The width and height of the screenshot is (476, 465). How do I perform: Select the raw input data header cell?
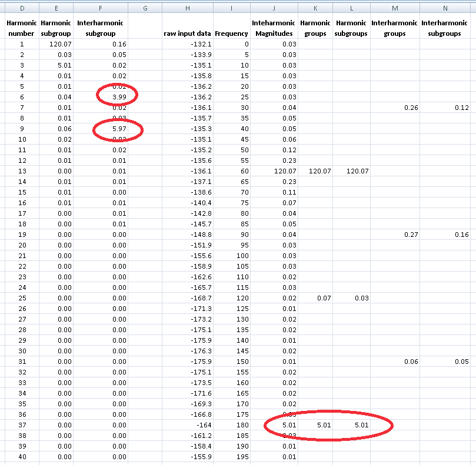(187, 34)
